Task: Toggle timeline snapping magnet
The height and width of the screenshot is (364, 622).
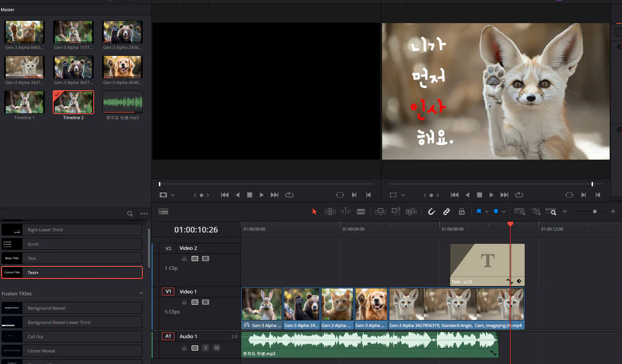Action: [431, 211]
